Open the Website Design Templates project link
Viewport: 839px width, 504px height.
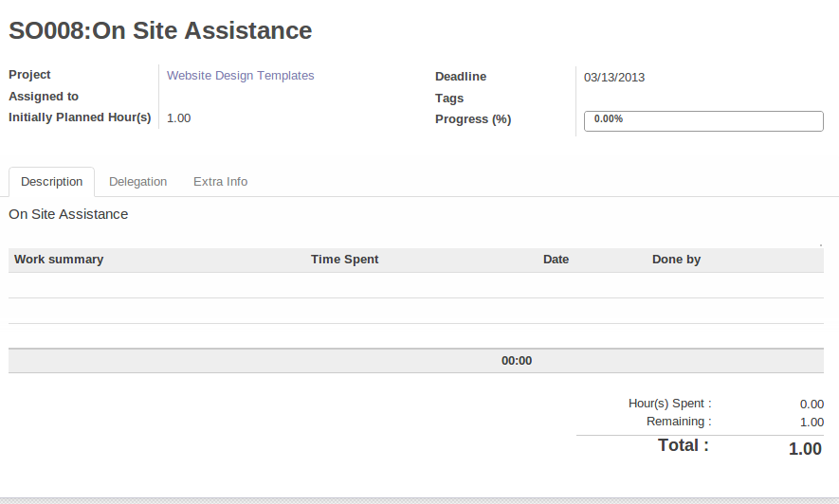240,76
